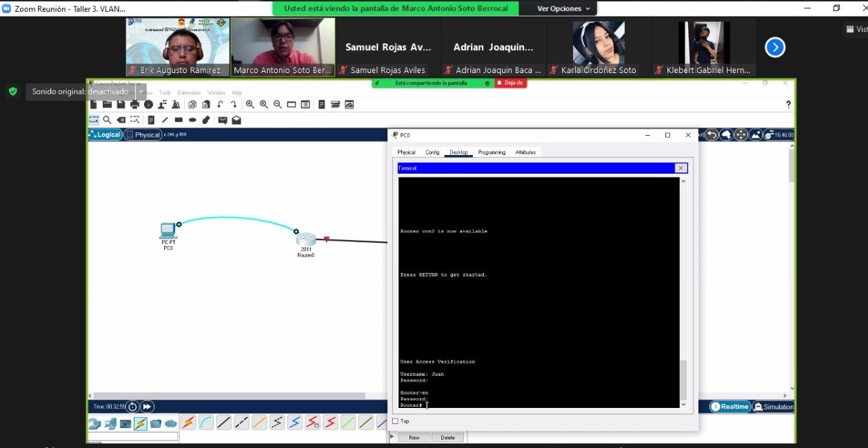Click the Save floppy icon in Packet Tracer
868x448 pixels.
tap(121, 105)
